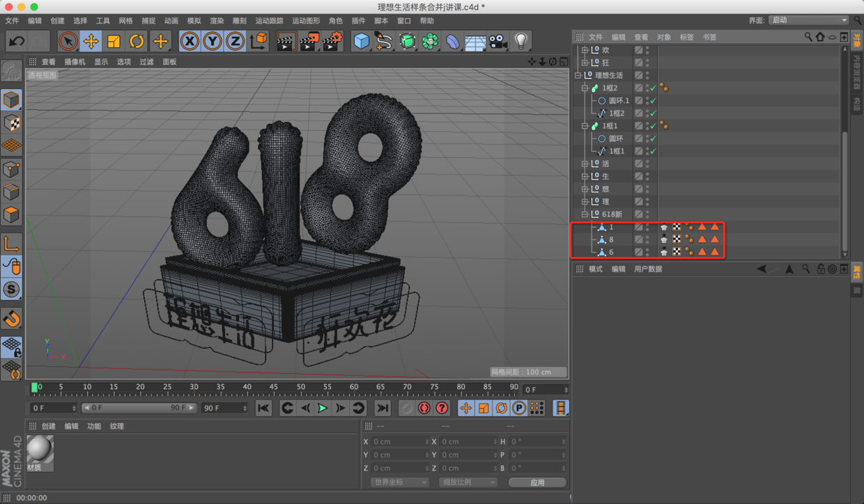
Task: Open the 插件 menu
Action: coord(359,21)
